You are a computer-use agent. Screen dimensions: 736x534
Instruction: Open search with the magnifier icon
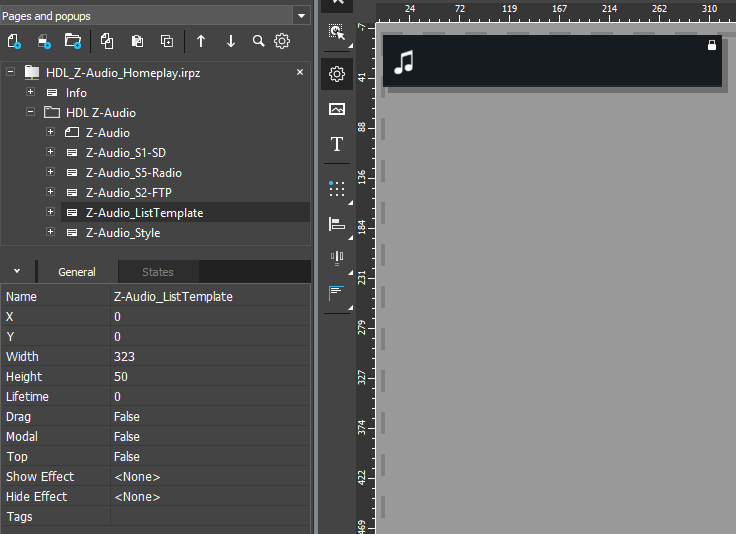tap(258, 41)
